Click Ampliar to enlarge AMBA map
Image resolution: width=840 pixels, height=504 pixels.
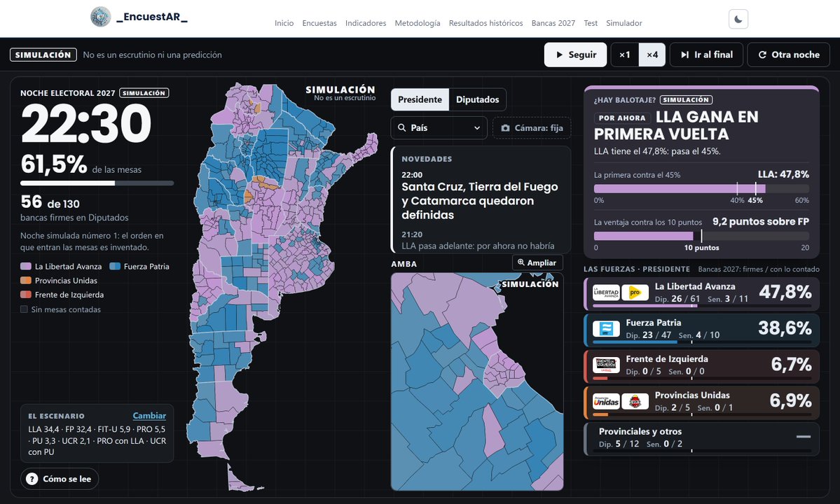pyautogui.click(x=537, y=262)
